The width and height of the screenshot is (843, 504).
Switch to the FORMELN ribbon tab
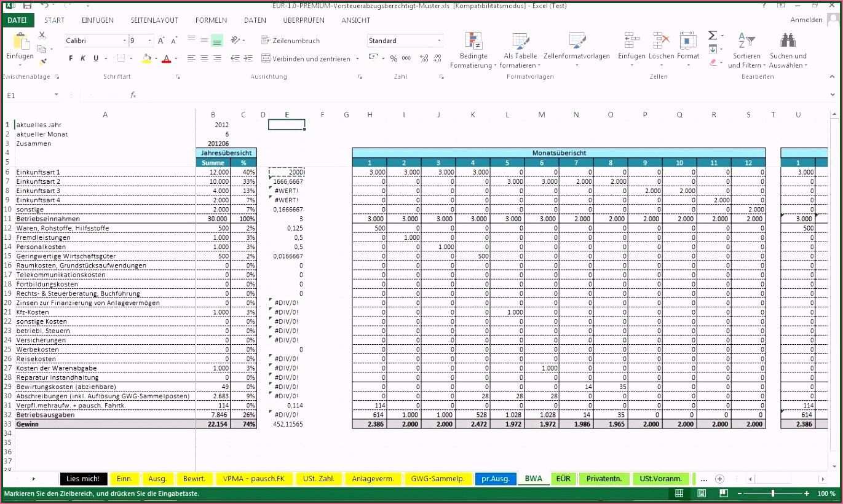click(212, 20)
